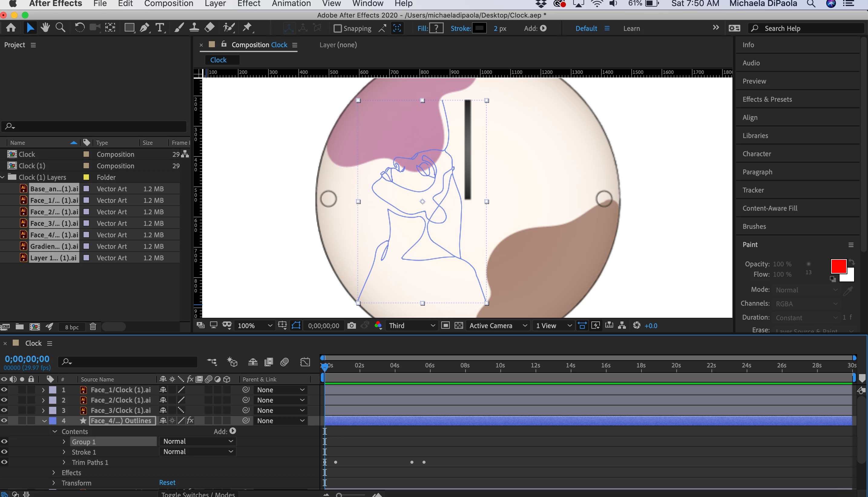The height and width of the screenshot is (497, 868).
Task: Open the Animation menu
Action: [x=291, y=4]
